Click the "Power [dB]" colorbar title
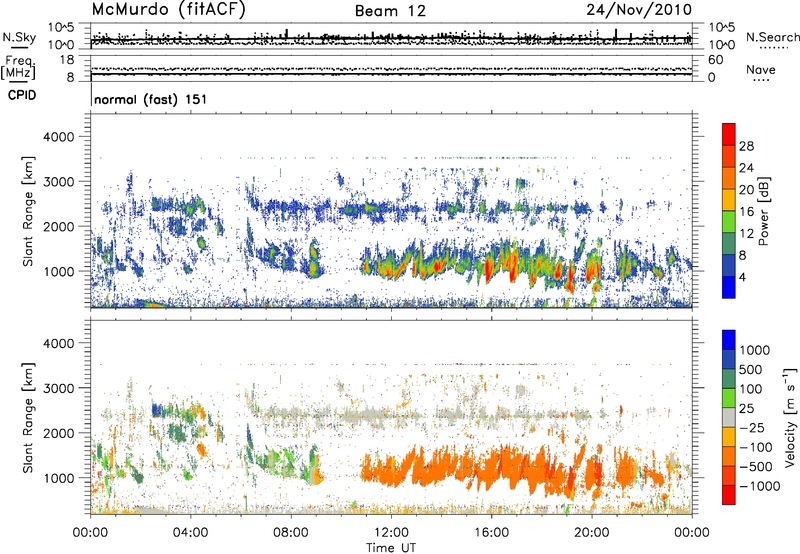Screen dimensions: 800x554 tap(763, 211)
